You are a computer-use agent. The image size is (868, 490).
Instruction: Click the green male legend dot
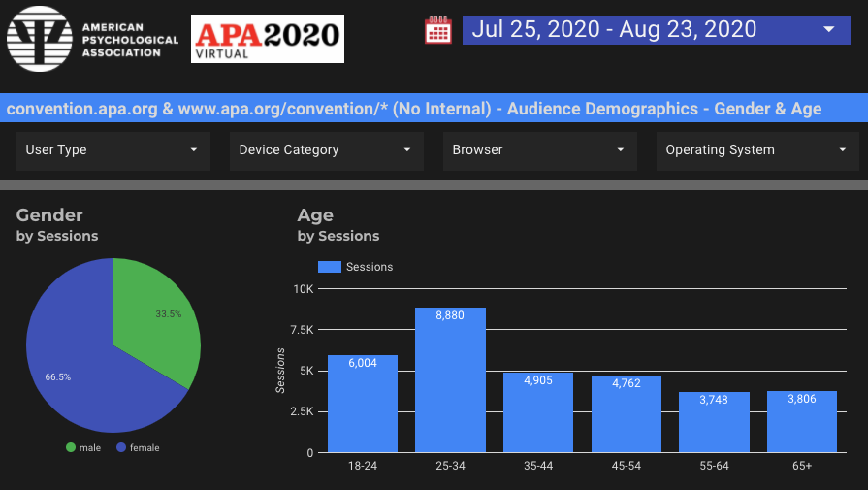71,447
